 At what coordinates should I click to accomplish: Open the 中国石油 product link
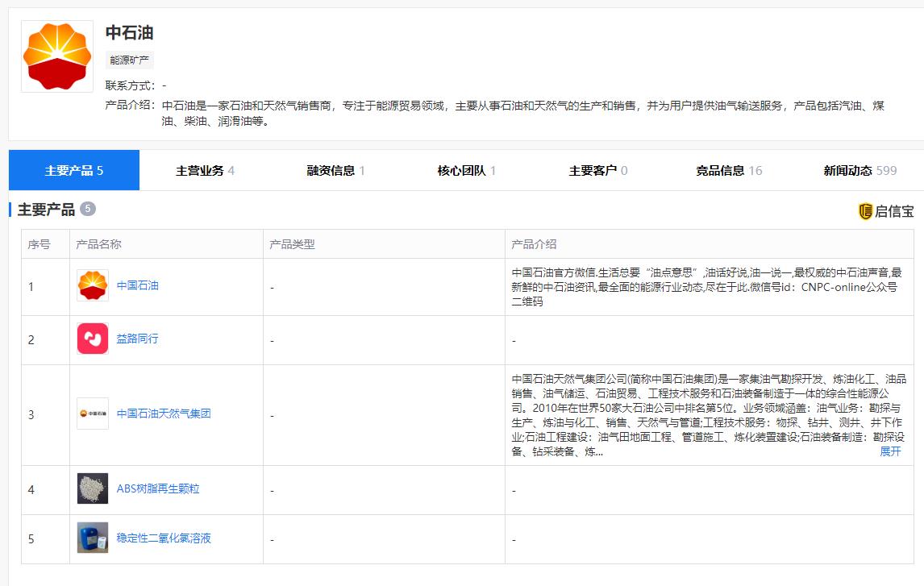click(x=137, y=285)
